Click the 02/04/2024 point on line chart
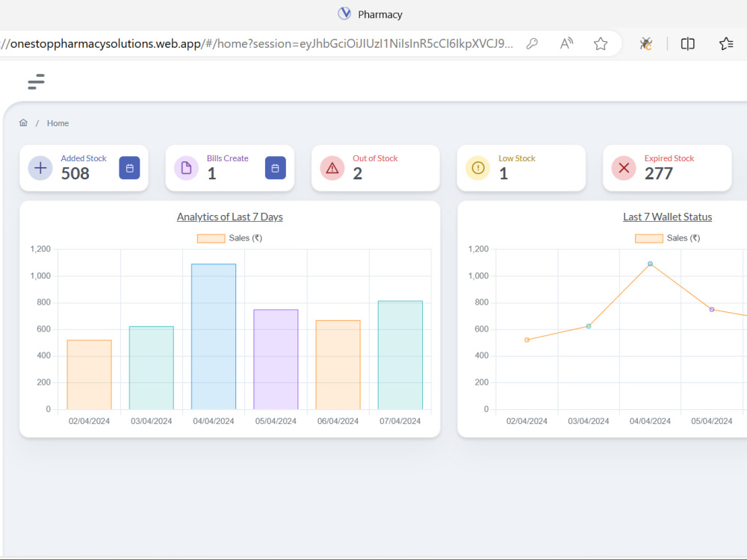The image size is (747, 560). [x=527, y=340]
